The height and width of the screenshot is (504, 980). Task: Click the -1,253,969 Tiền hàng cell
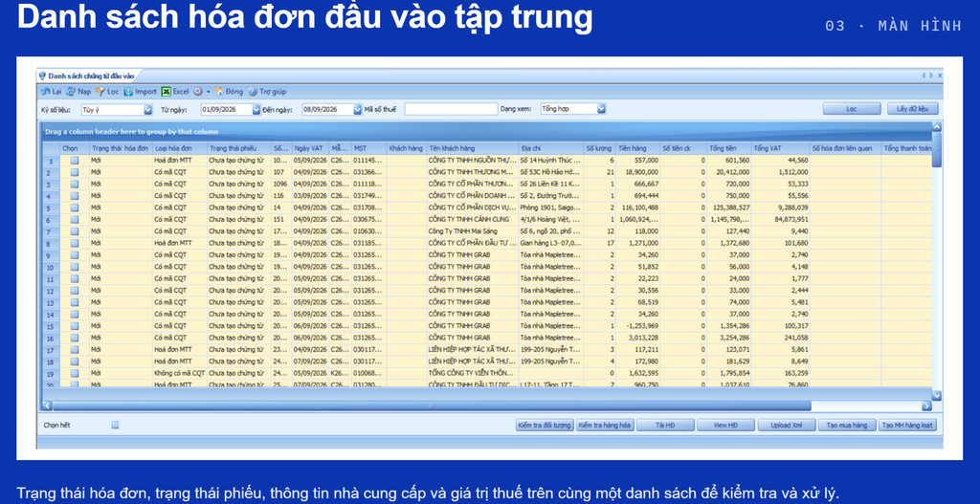pos(638,326)
